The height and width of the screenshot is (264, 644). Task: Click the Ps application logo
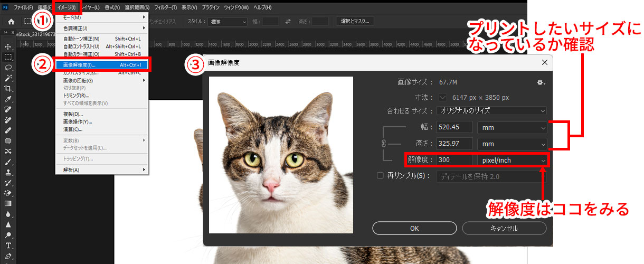5,7
